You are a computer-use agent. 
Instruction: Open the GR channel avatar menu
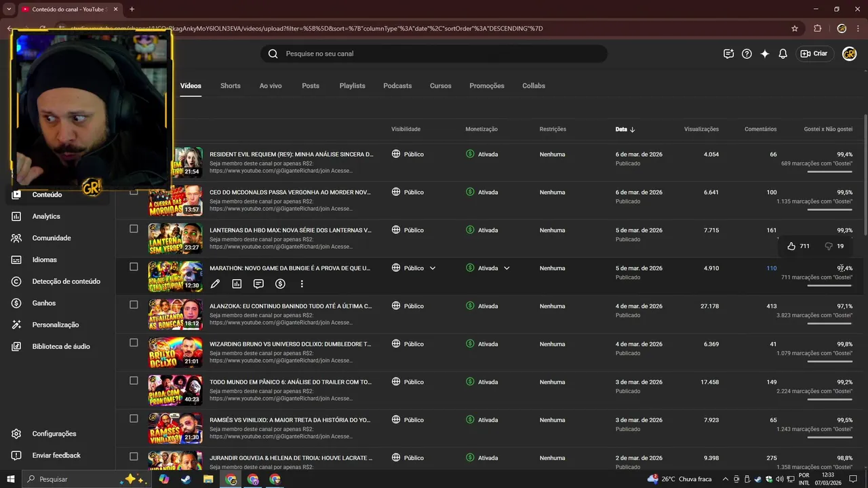pyautogui.click(x=849, y=54)
